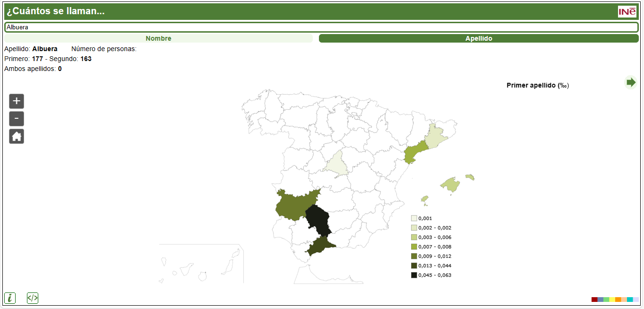
Task: Click the "0,013 - 0,044" legend entry
Action: [413, 265]
